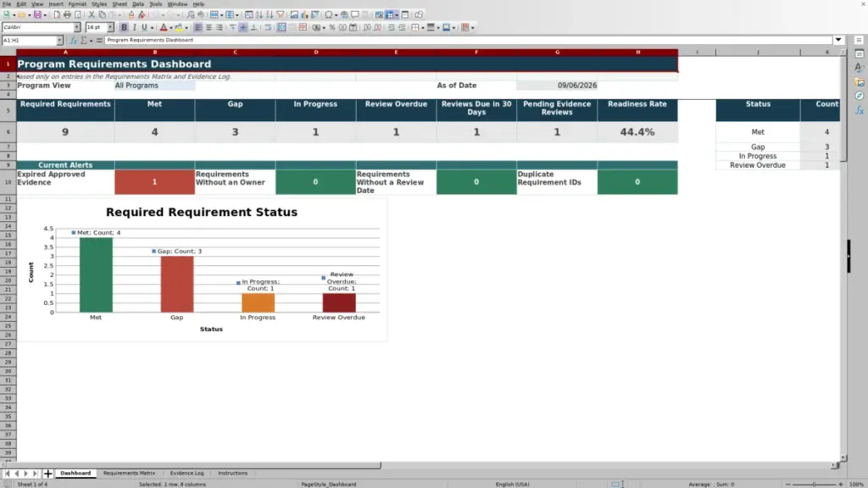868x488 pixels.
Task: Switch to the Evidence Log sheet tab
Action: [x=186, y=473]
